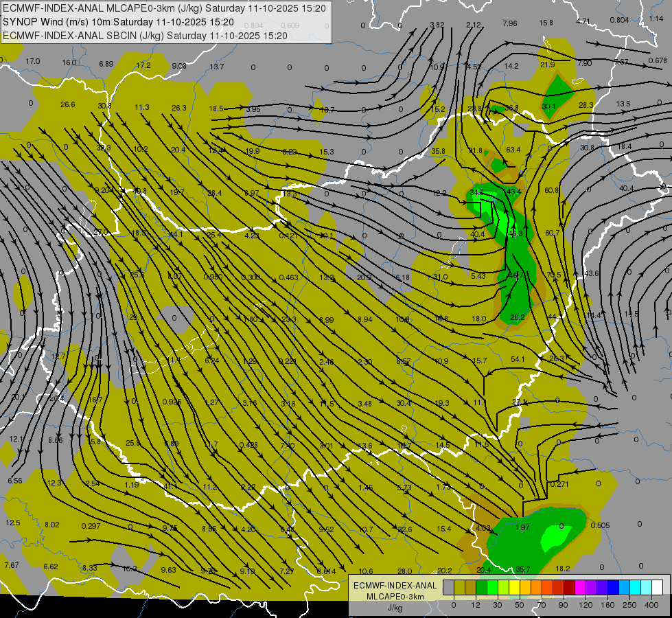Click the legend scale value 250
This screenshot has width=672, height=618.
click(x=629, y=605)
